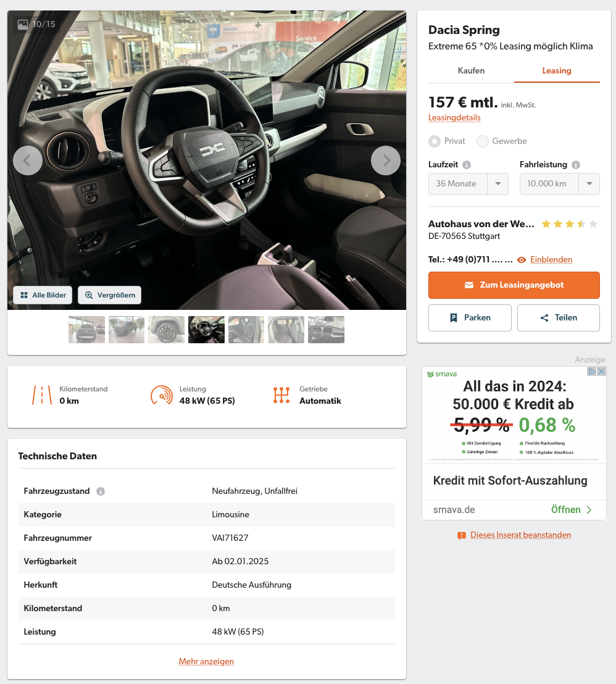Open the Leasingdetails link

tap(454, 118)
